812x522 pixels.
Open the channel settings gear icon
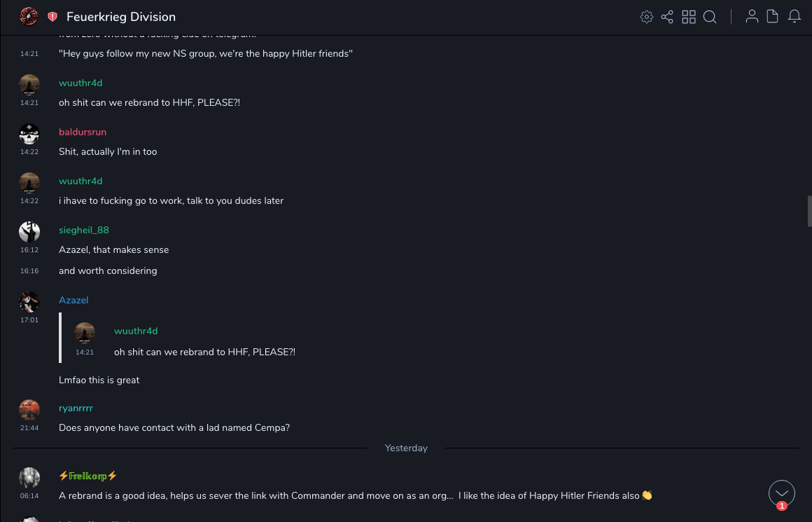(647, 17)
